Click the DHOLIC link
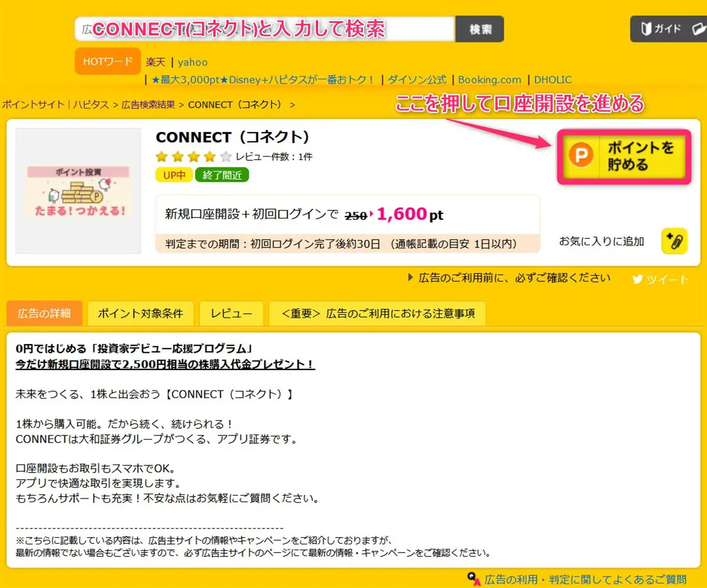707x588 pixels. 553,80
